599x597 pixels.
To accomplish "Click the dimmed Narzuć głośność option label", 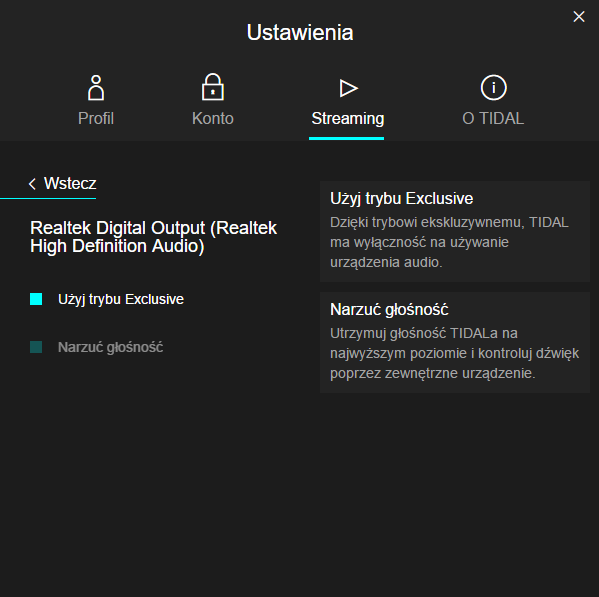I will click(110, 347).
